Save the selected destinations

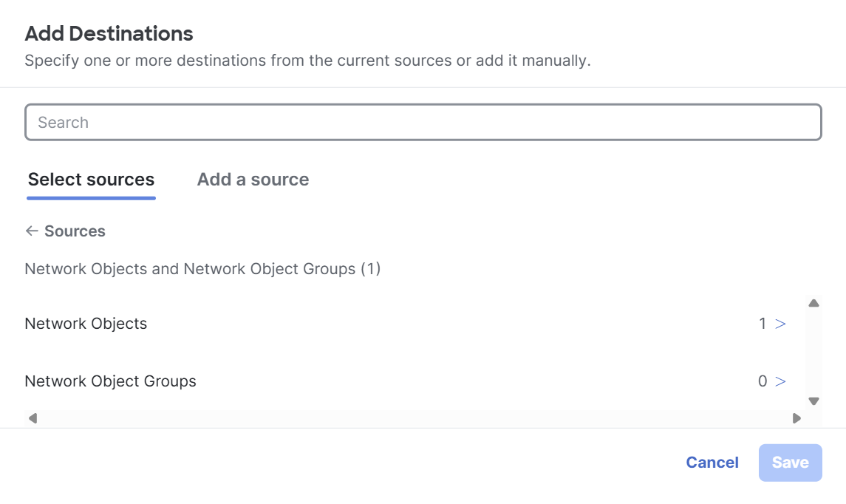coord(791,463)
